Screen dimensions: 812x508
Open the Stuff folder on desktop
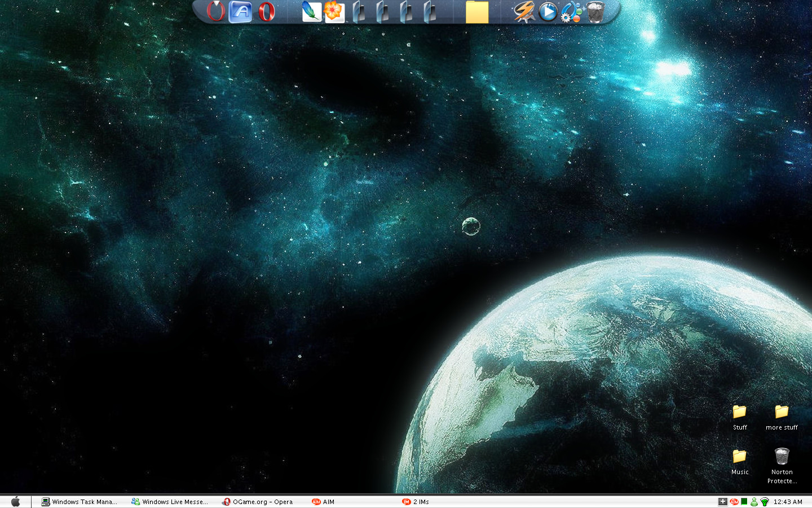[x=740, y=418]
